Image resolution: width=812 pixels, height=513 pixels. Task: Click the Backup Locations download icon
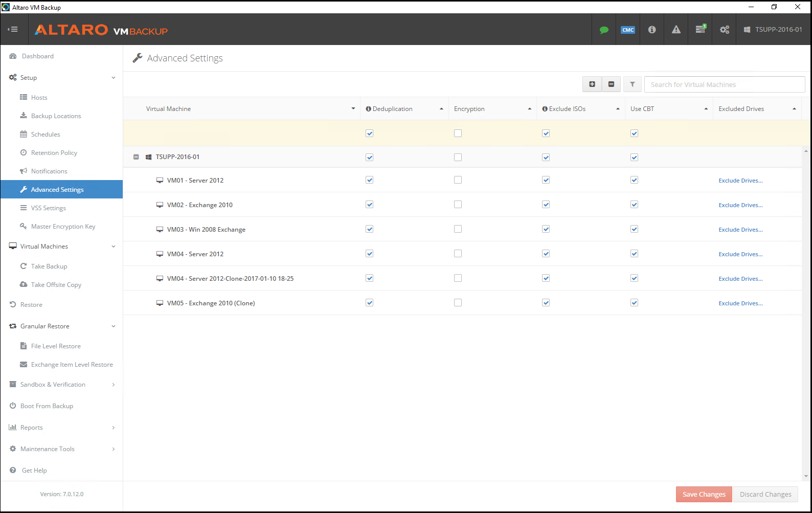(24, 116)
